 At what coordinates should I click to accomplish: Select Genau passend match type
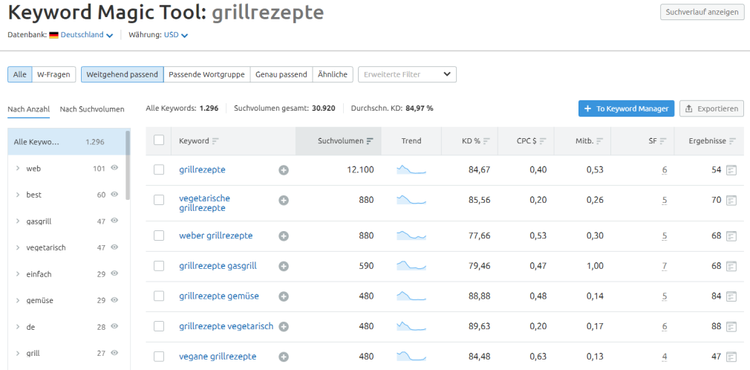(281, 75)
